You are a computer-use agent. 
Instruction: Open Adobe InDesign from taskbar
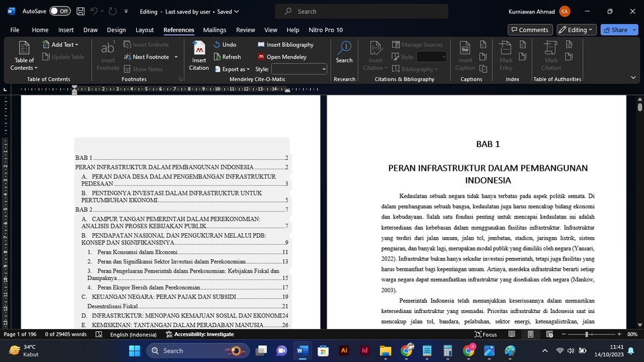click(364, 351)
